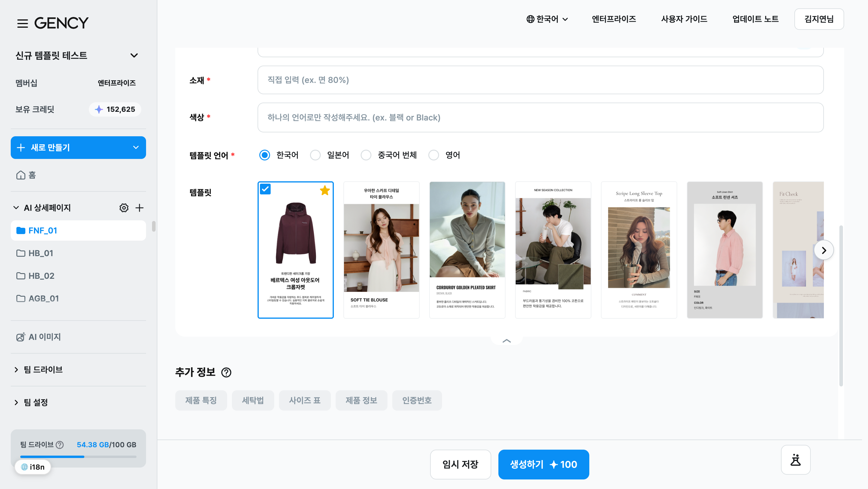
Task: Click the 54.38 GB storage usage text
Action: [x=92, y=445]
